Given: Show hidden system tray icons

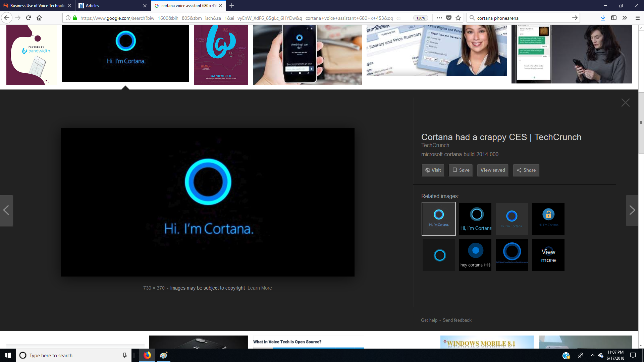Looking at the screenshot, I should coord(592,355).
